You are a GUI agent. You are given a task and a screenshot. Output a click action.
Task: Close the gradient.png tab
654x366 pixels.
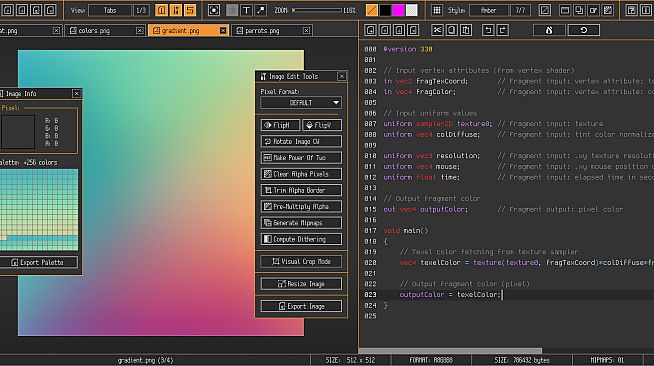[223, 30]
